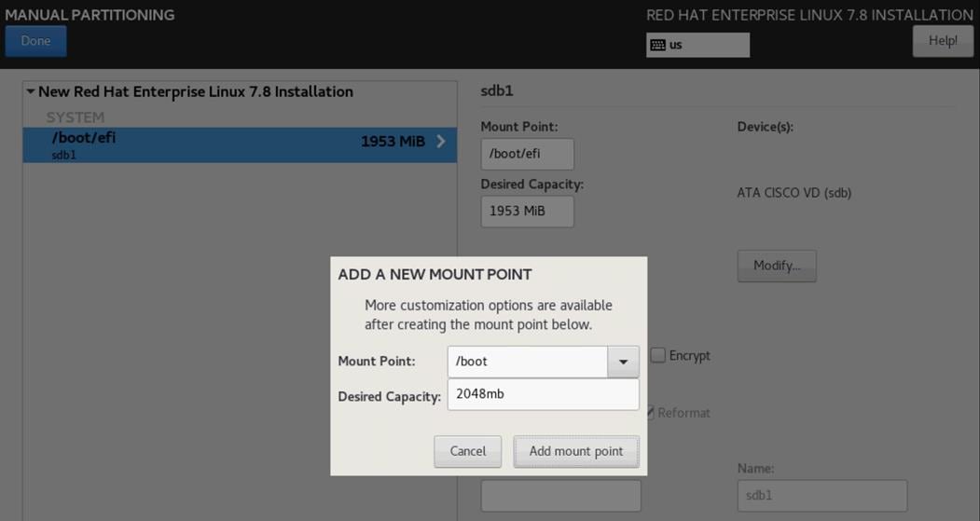980x521 pixels.
Task: Click the ATA CISCO VD (sdb) device text
Action: (x=794, y=193)
